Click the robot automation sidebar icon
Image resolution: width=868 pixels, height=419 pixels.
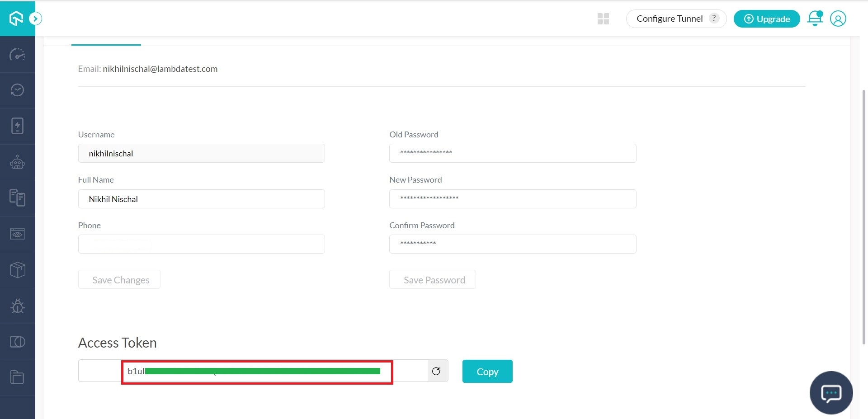17,162
